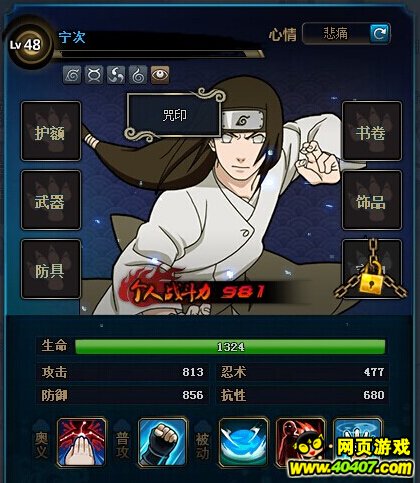Click the spiral flame attribute icon
The height and width of the screenshot is (483, 420).
click(138, 75)
